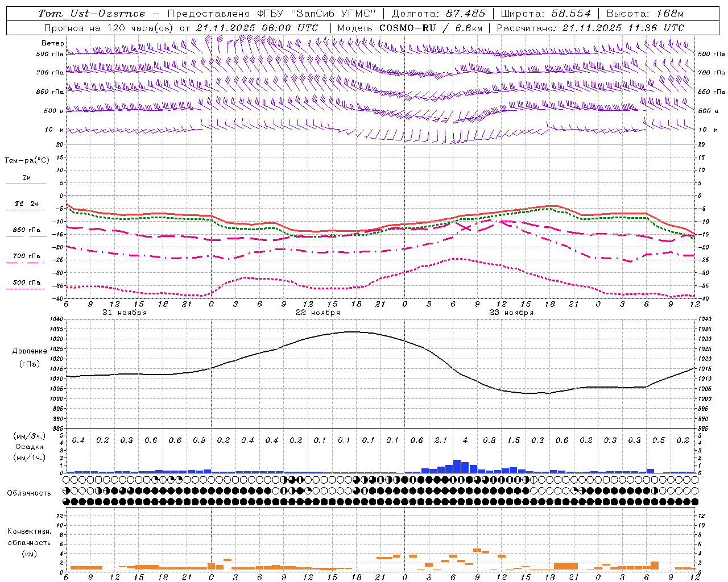Click the Ветер wind panel label

coord(52,43)
